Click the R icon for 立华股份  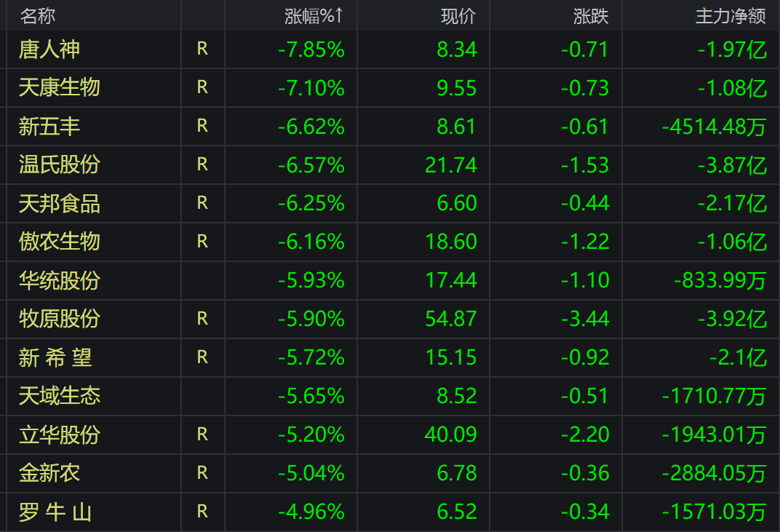coord(202,434)
